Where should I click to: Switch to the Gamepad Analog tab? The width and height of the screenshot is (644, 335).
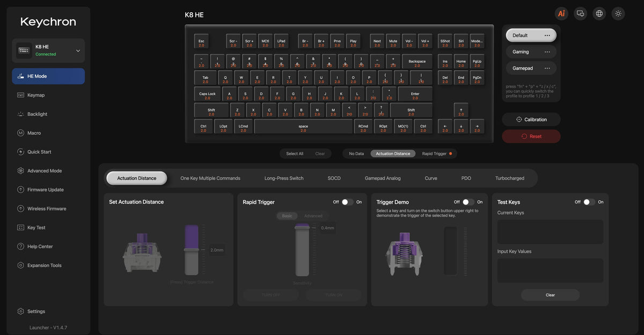pyautogui.click(x=383, y=178)
